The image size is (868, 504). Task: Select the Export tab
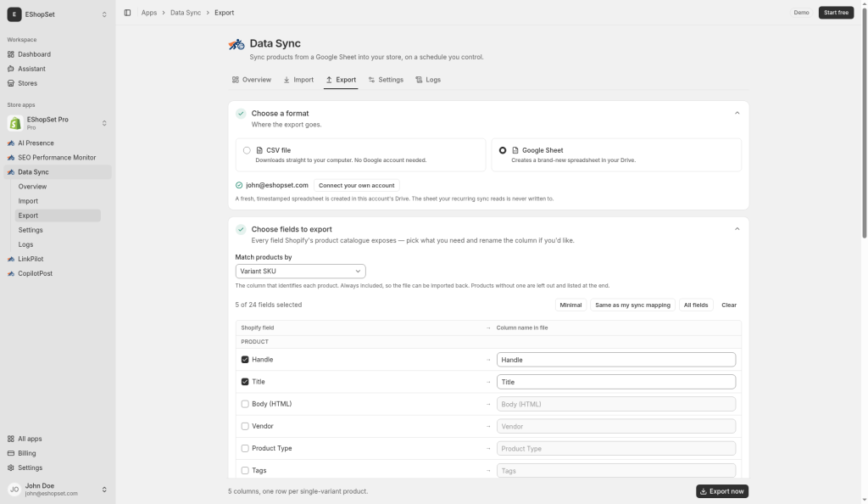[341, 80]
